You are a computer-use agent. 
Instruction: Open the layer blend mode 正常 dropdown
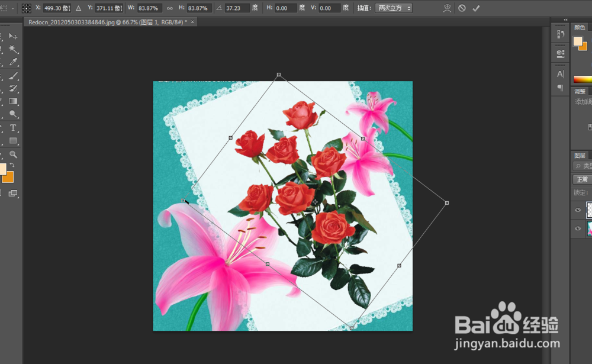pos(582,179)
